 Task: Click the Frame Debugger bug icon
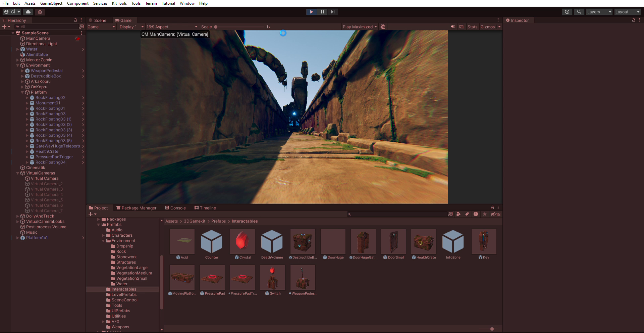(x=383, y=27)
